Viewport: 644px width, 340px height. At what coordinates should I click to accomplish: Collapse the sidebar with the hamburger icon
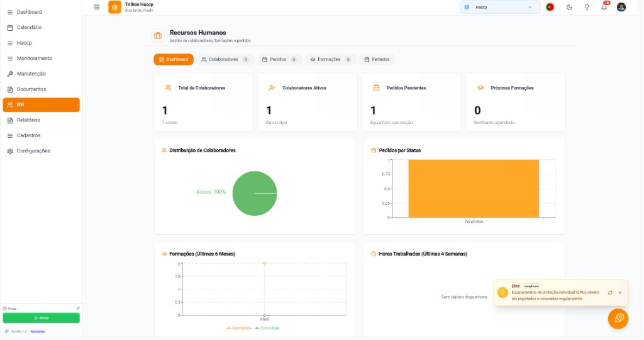pos(96,7)
